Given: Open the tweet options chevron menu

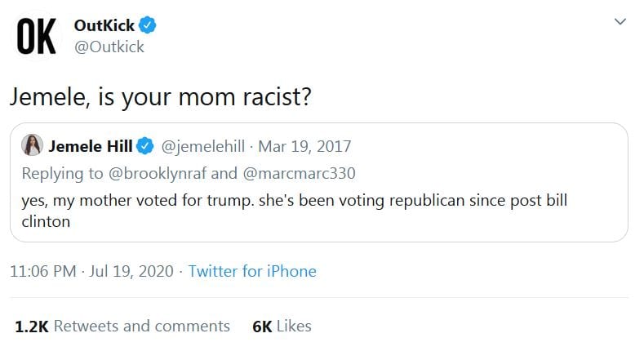Looking at the screenshot, I should coord(620,24).
